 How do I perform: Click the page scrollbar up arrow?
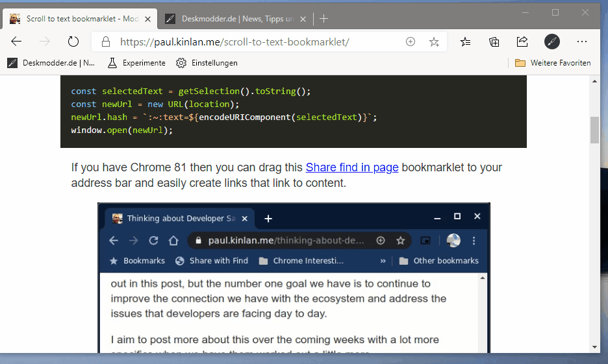click(594, 81)
